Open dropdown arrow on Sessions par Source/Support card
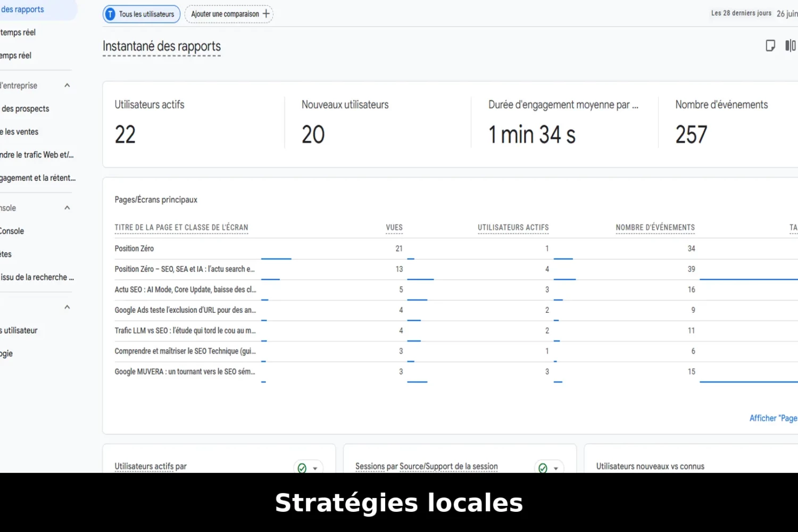 point(556,468)
